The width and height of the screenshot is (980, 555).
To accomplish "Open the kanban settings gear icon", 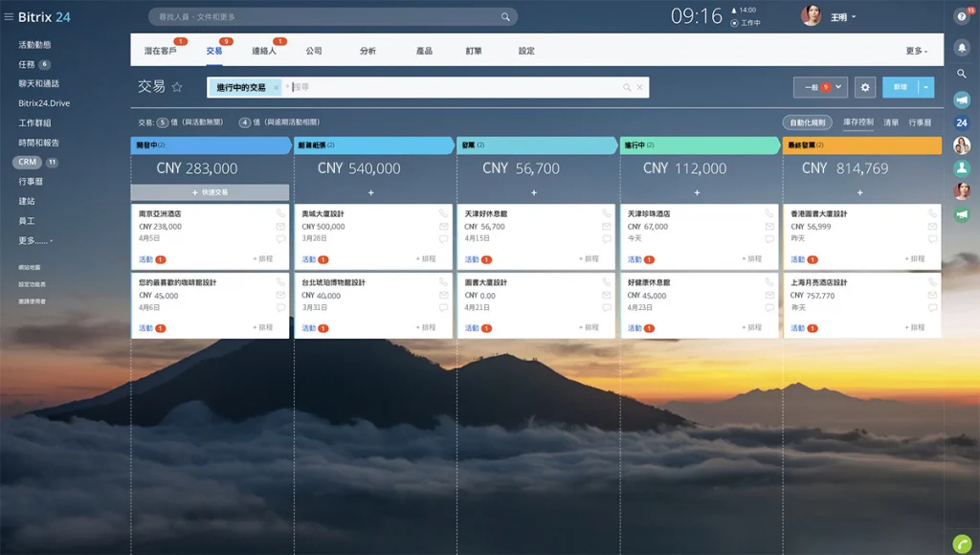I will click(865, 86).
